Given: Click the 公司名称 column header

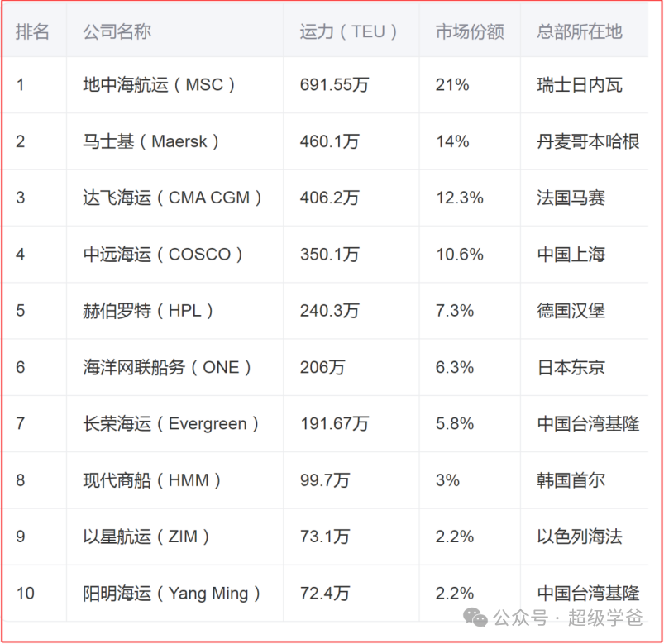Looking at the screenshot, I should pyautogui.click(x=117, y=31).
